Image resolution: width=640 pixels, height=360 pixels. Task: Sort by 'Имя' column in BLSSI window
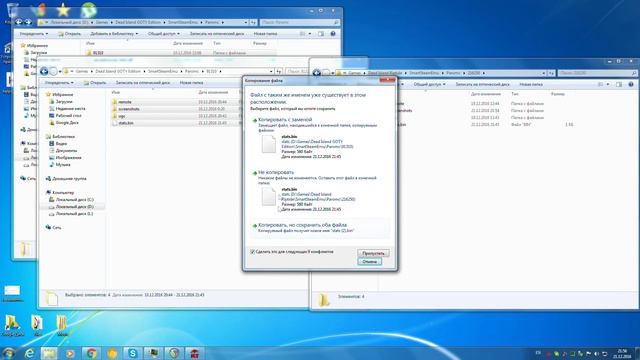[116, 93]
